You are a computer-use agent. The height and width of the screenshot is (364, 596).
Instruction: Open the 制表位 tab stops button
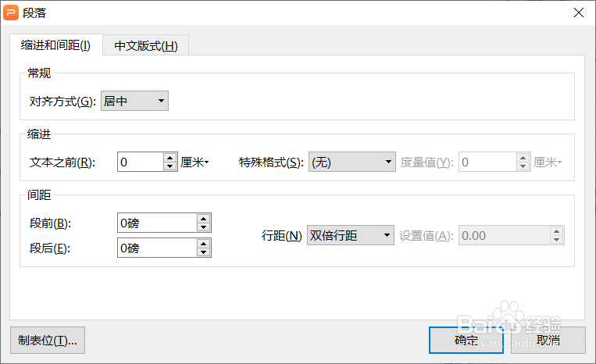48,341
